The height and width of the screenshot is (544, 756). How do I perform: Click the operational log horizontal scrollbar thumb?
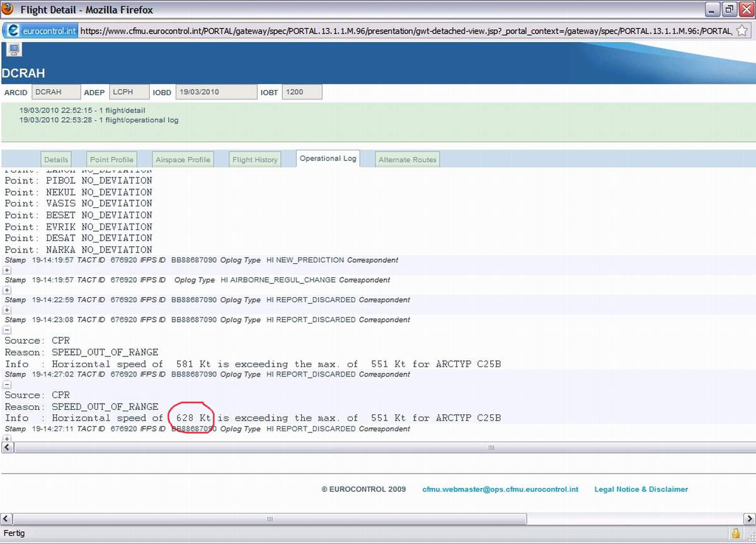490,447
